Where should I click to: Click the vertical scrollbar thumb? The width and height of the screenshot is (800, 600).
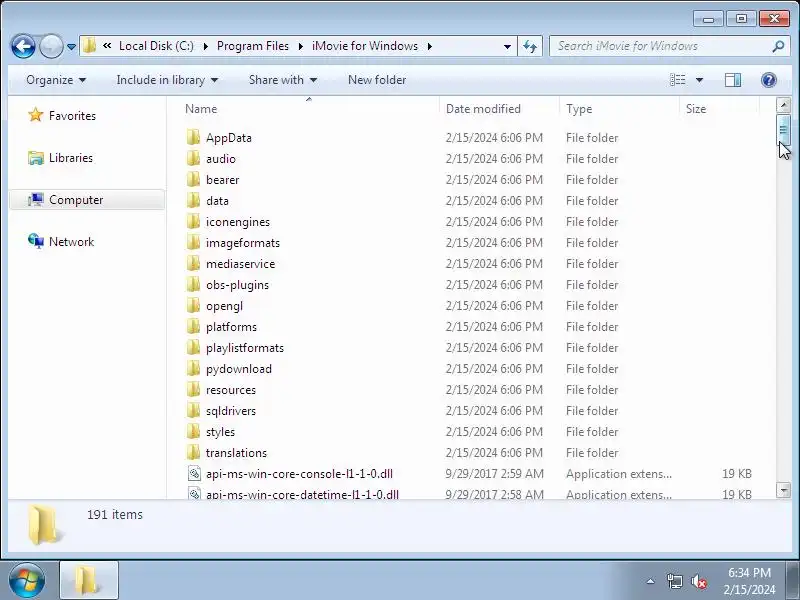coord(783,130)
